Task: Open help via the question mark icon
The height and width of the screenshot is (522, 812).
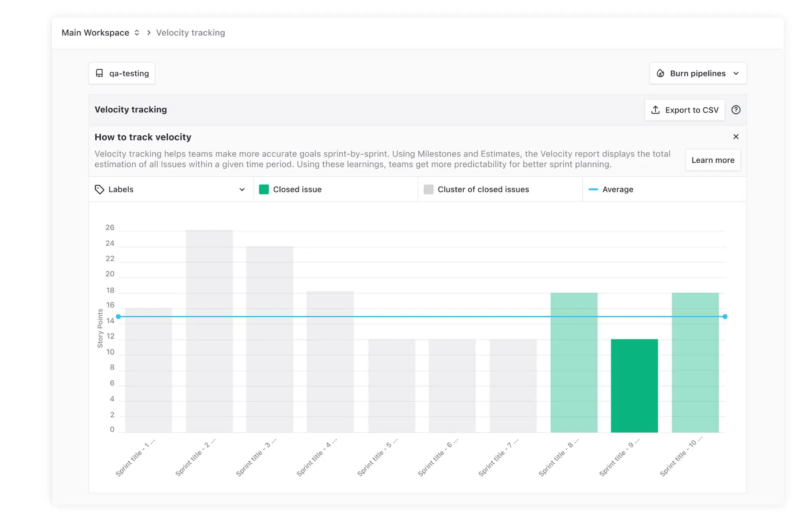Action: [736, 110]
